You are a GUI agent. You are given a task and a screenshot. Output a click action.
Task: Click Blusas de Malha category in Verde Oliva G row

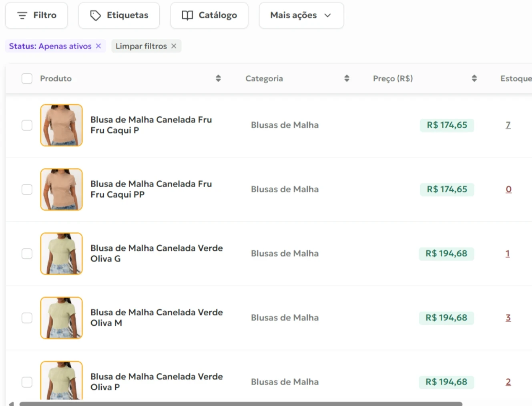(x=285, y=254)
